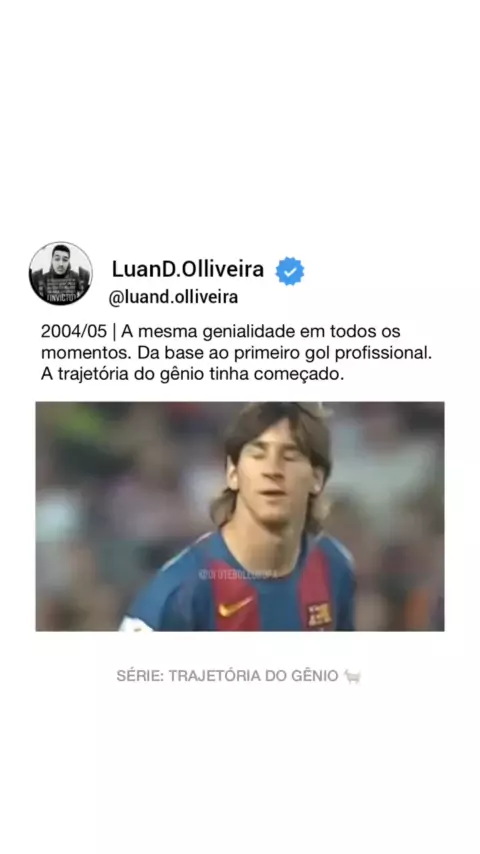Image resolution: width=480 pixels, height=854 pixels.
Task: Tap the white armband on the player's sleeve
Action: [136, 624]
